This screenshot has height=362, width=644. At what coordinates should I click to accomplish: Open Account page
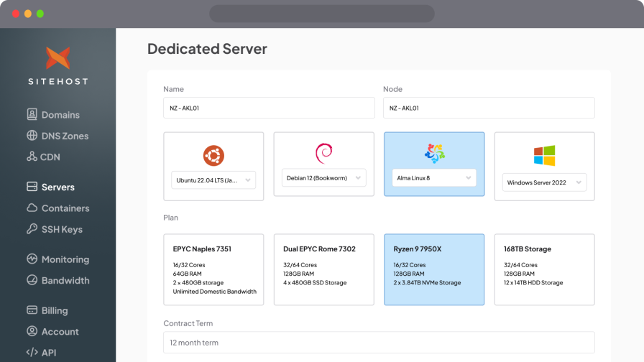click(60, 332)
